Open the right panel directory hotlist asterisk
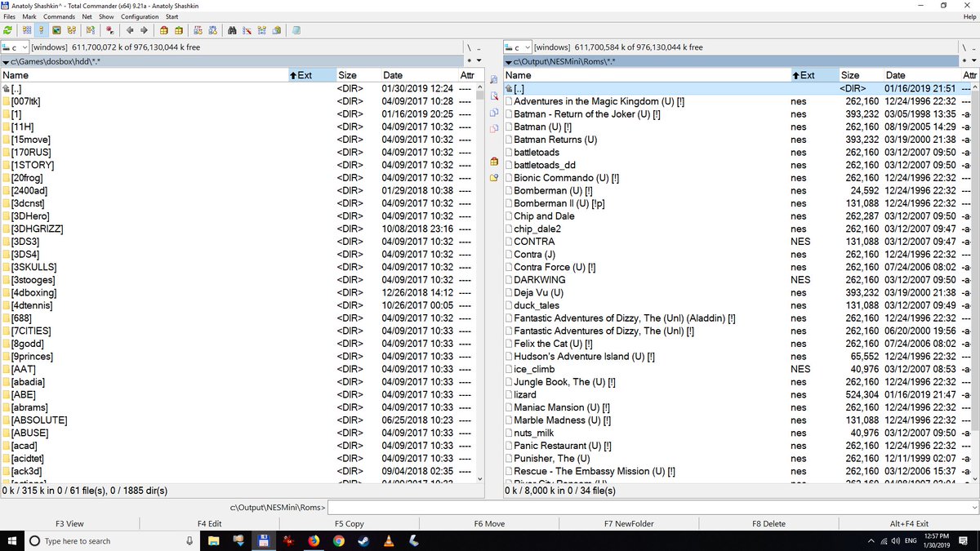 coord(965,61)
